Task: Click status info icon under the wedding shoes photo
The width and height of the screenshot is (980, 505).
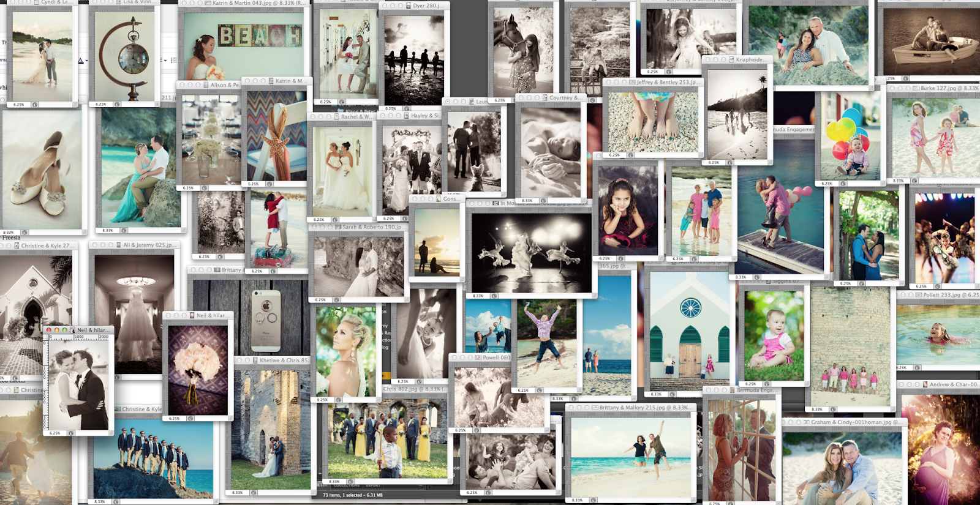Action: tap(24, 232)
